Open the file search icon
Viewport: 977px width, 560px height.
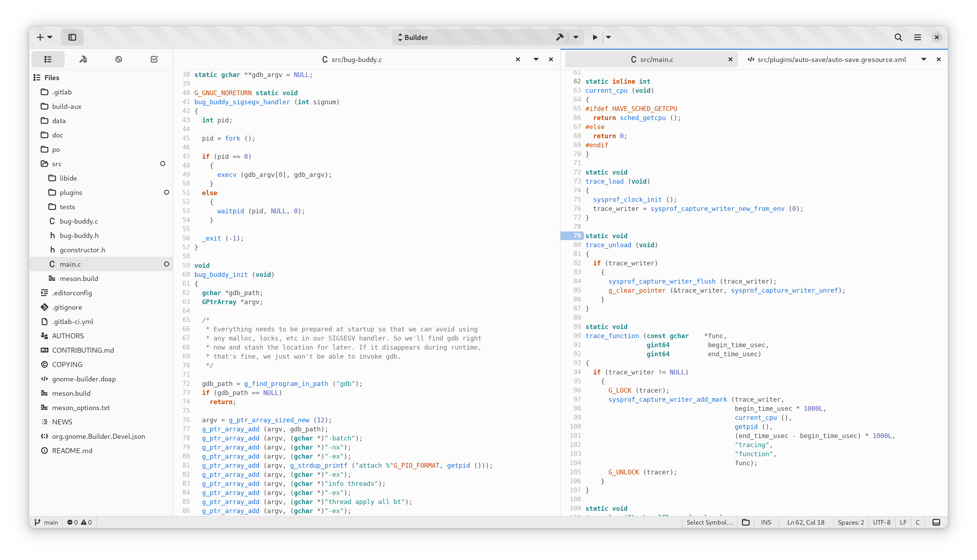tap(898, 37)
